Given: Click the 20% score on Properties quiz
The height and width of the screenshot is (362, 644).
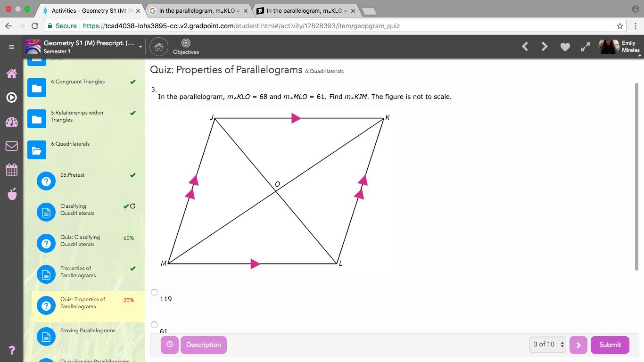Looking at the screenshot, I should click(129, 300).
